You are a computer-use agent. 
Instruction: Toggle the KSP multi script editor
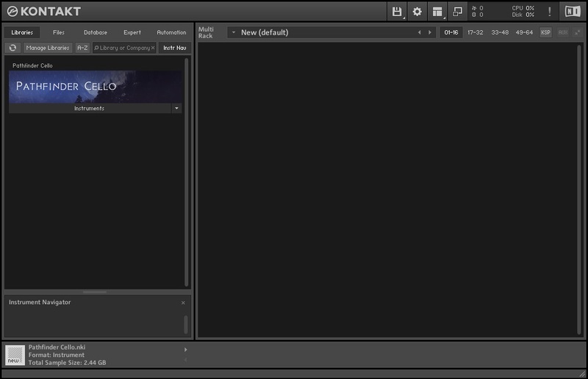545,32
